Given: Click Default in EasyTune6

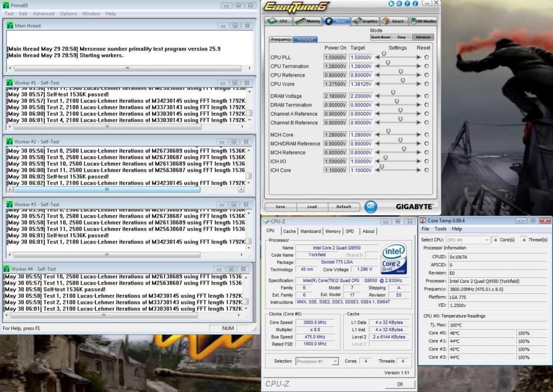Looking at the screenshot, I should click(343, 207).
